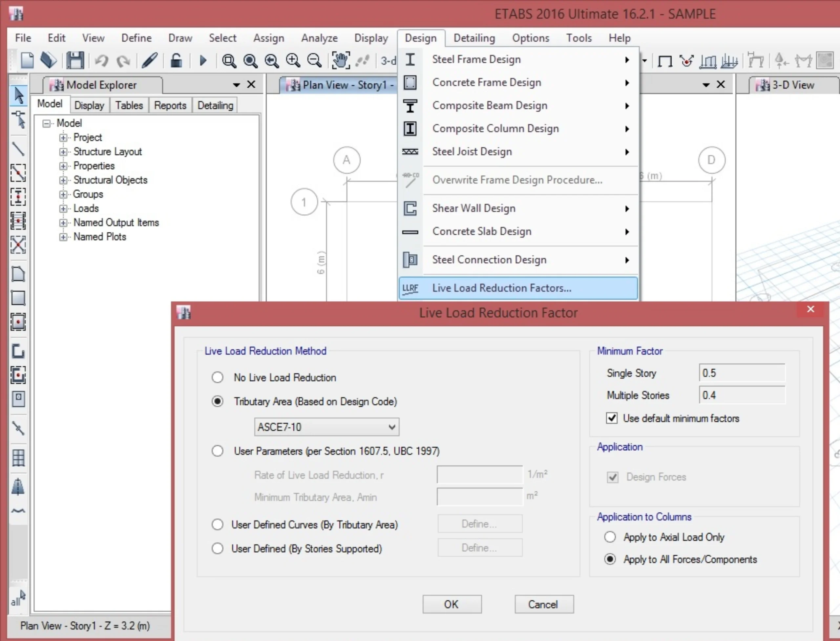Switch to the Tables tab
This screenshot has width=840, height=641.
click(x=129, y=105)
